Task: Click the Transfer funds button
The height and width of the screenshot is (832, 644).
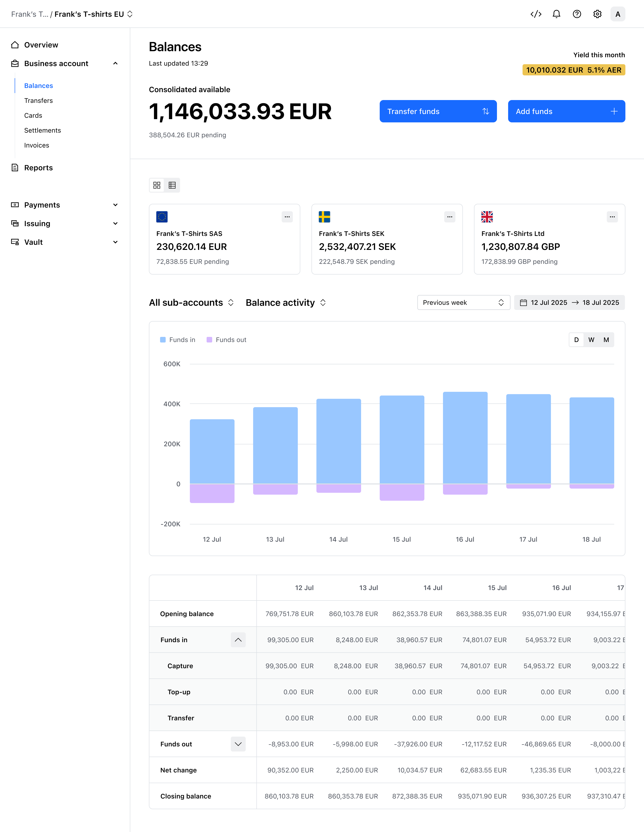Action: pos(438,111)
